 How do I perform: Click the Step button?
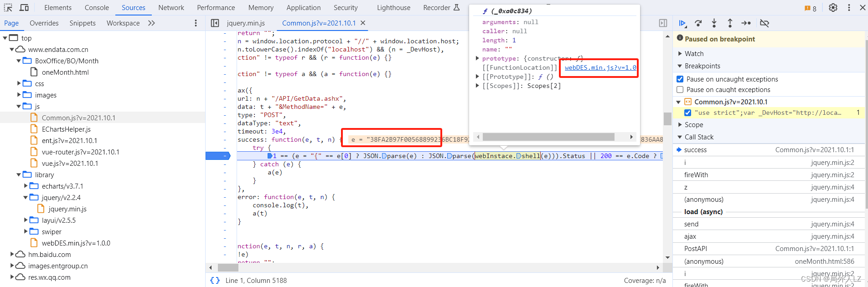click(x=746, y=23)
